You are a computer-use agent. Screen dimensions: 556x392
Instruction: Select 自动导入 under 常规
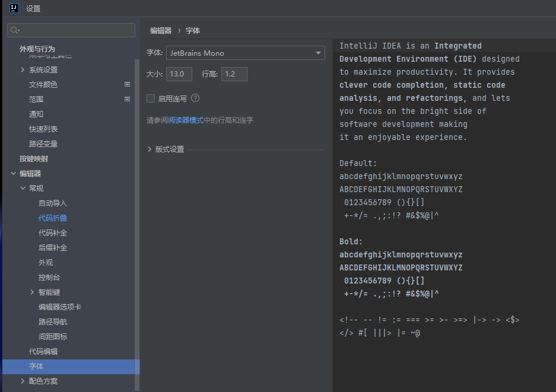click(53, 203)
